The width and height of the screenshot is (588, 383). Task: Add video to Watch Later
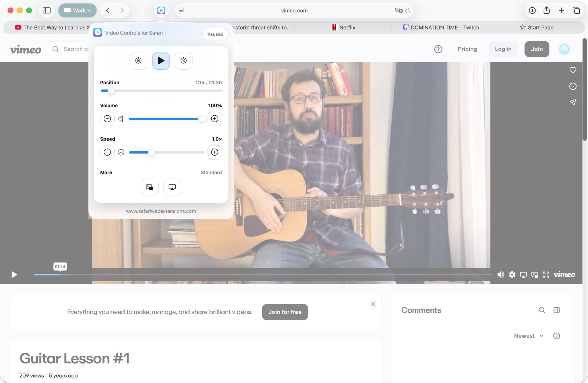click(573, 86)
